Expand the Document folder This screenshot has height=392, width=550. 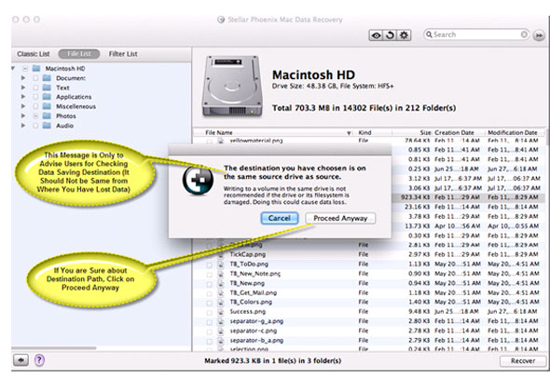click(23, 78)
